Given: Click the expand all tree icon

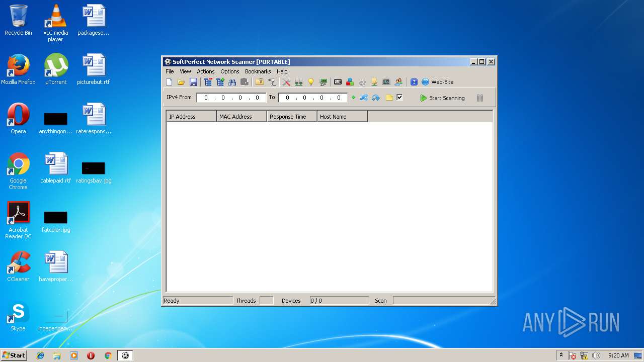Looking at the screenshot, I should (x=220, y=82).
